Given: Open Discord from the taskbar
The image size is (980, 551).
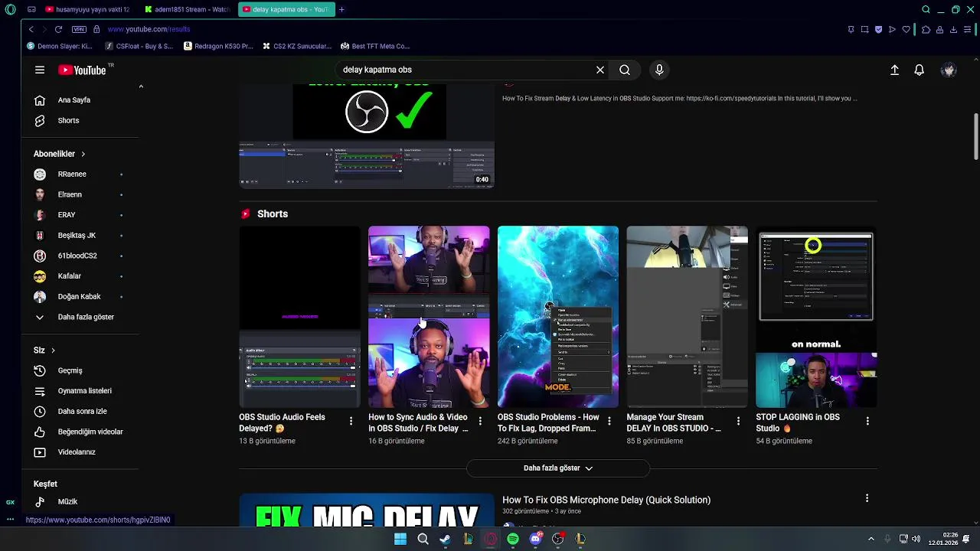Looking at the screenshot, I should click(x=536, y=539).
